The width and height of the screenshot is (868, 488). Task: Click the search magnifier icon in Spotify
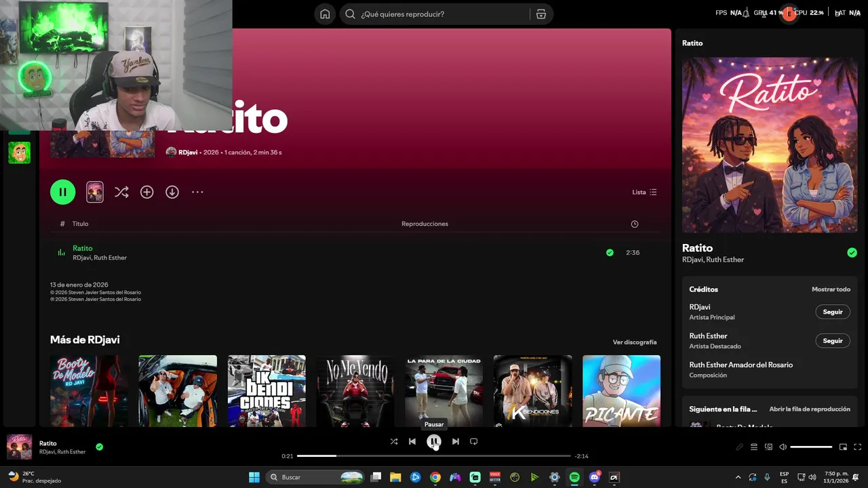click(350, 14)
